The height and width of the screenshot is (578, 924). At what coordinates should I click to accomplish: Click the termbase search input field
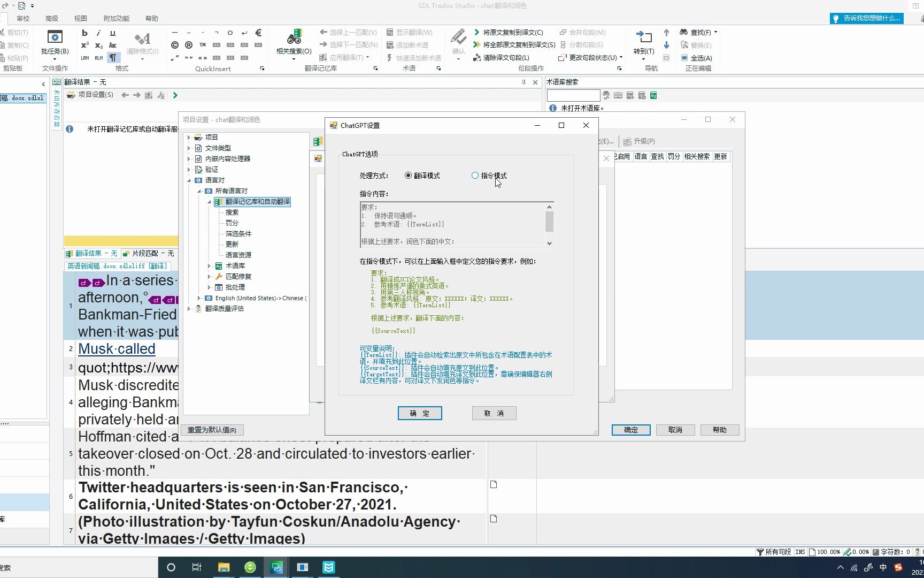(573, 95)
